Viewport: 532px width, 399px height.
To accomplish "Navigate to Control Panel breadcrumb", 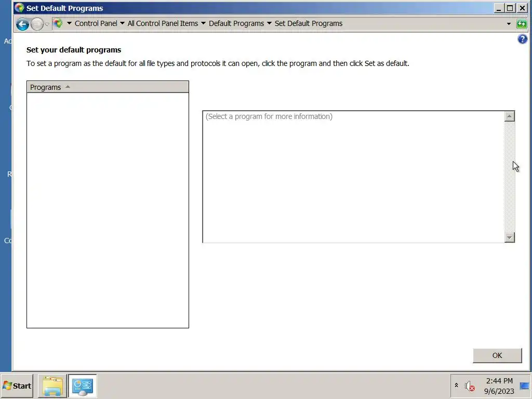I will click(96, 23).
